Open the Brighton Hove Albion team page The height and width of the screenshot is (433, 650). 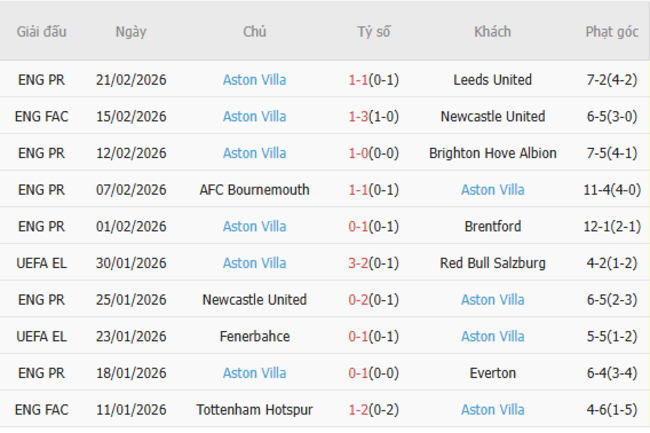point(492,153)
